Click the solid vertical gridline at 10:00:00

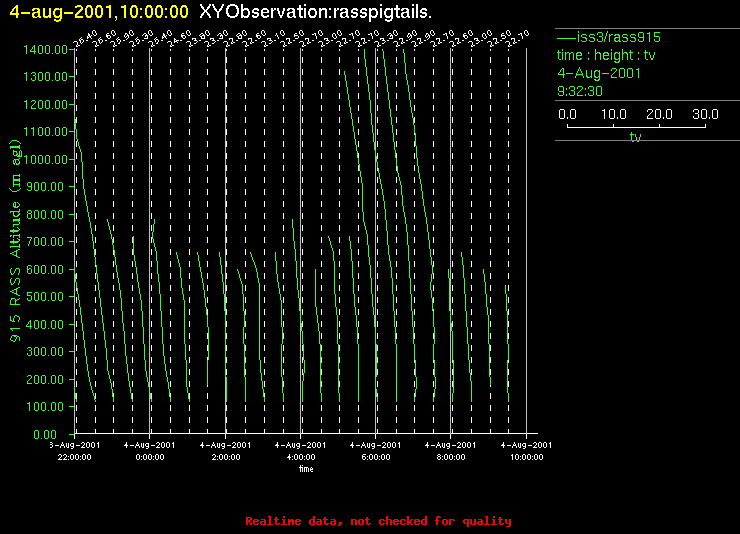click(527, 241)
